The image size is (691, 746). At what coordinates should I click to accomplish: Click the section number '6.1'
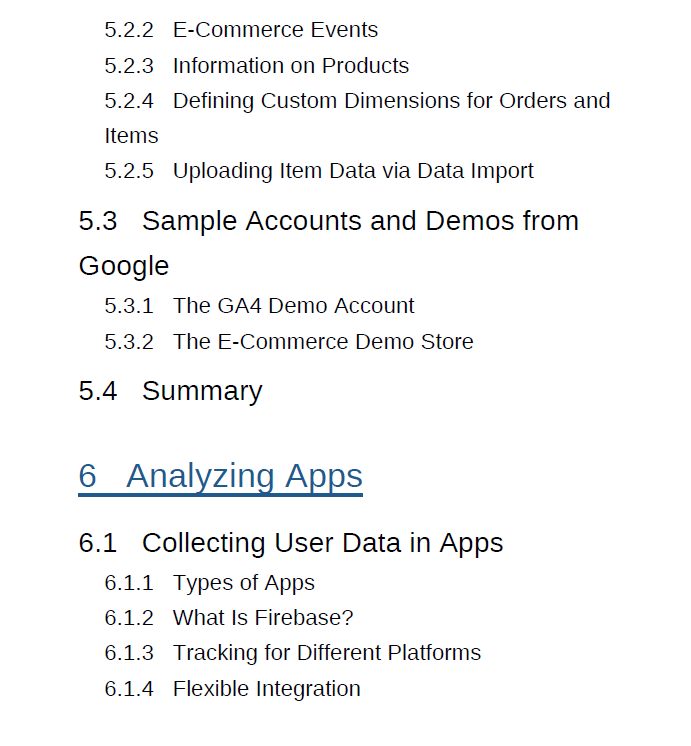click(x=98, y=543)
